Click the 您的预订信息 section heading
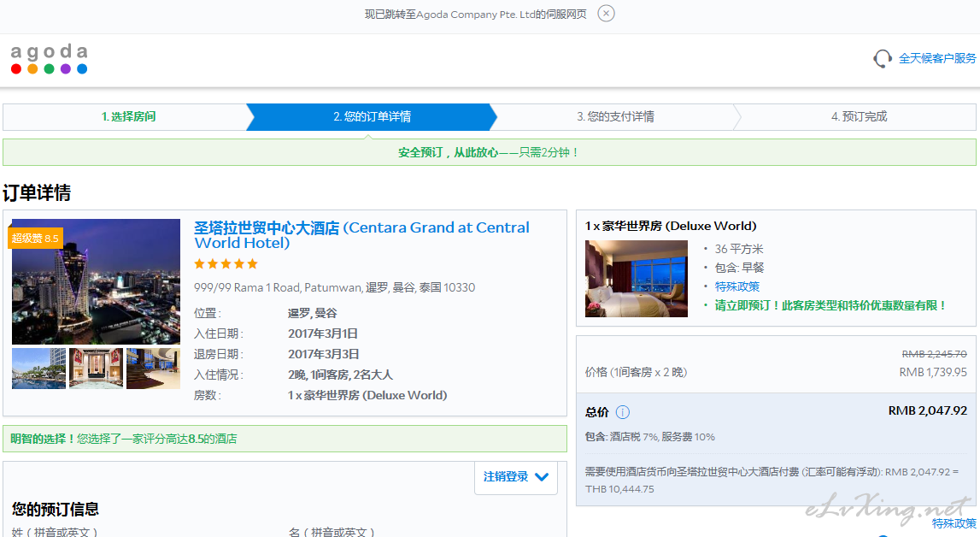Screen dimensions: 980x537 click(x=56, y=509)
